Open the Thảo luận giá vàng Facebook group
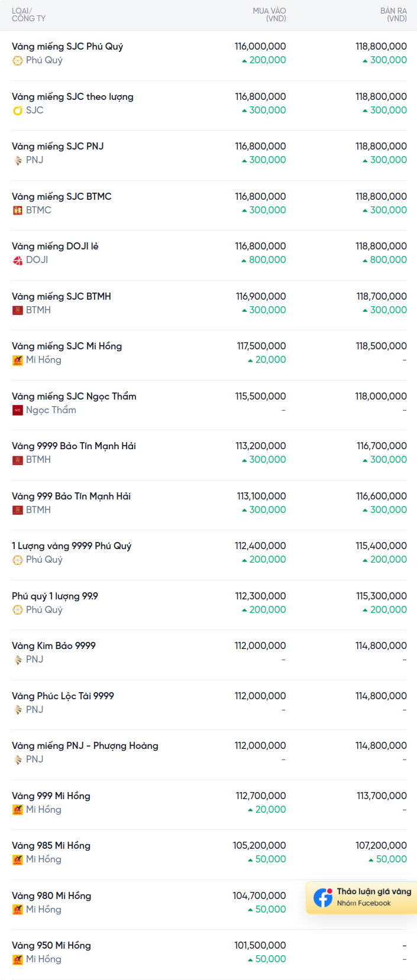 pyautogui.click(x=361, y=897)
